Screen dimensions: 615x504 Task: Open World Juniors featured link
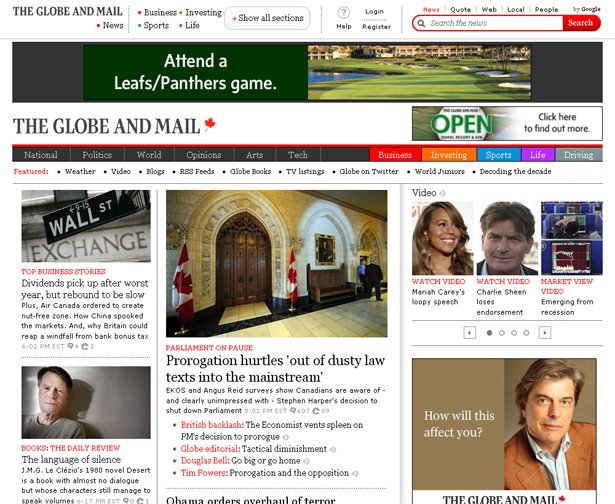[x=440, y=171]
